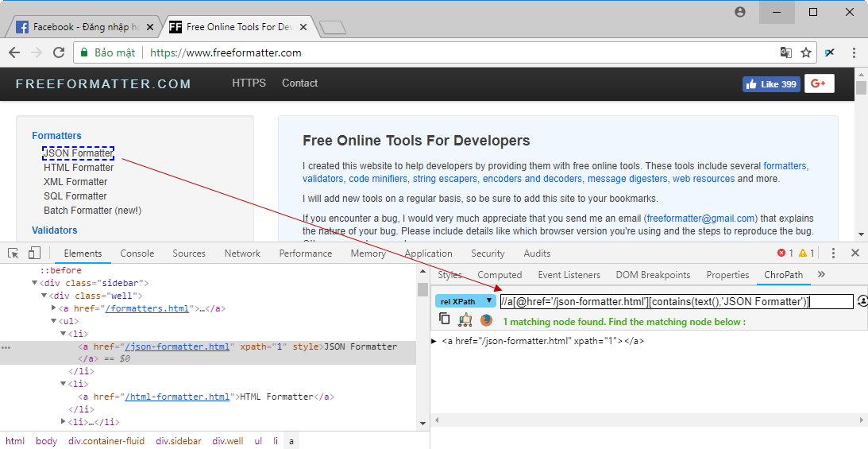Click the red error count indicator
The height and width of the screenshot is (449, 868).
[x=785, y=253]
